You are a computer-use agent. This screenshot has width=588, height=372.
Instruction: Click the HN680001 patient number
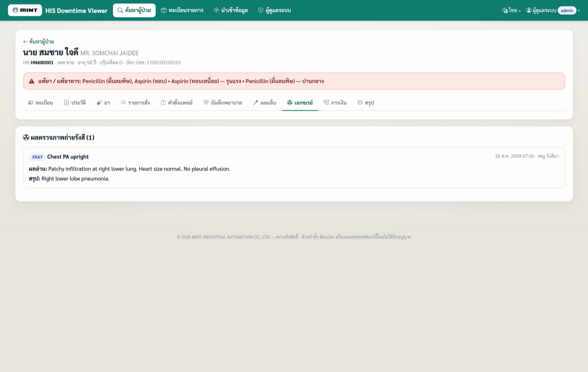[x=42, y=63]
